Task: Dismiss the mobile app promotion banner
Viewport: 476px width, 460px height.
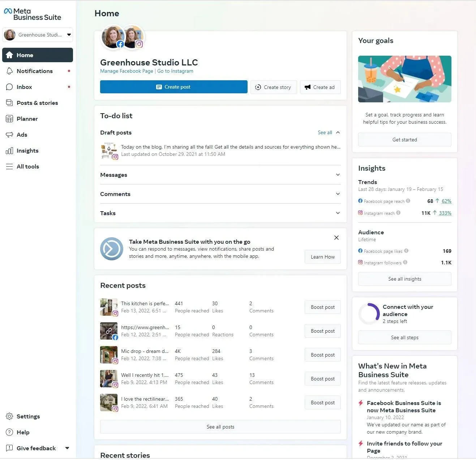Action: [x=336, y=238]
